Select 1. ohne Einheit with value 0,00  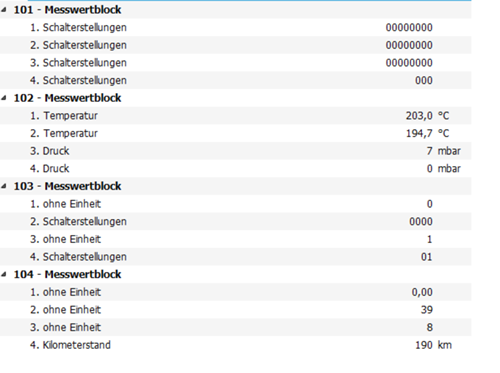point(236,292)
